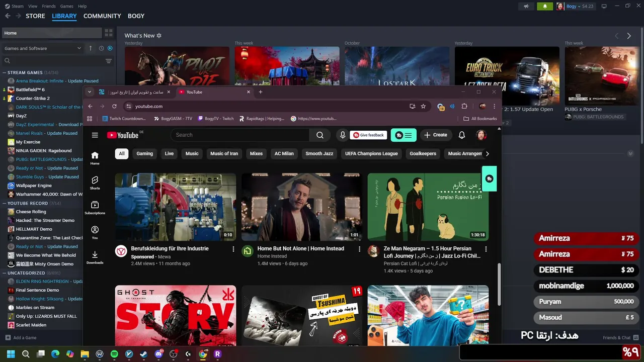Open Steam STORE tab
This screenshot has width=644, height=362.
pos(35,16)
